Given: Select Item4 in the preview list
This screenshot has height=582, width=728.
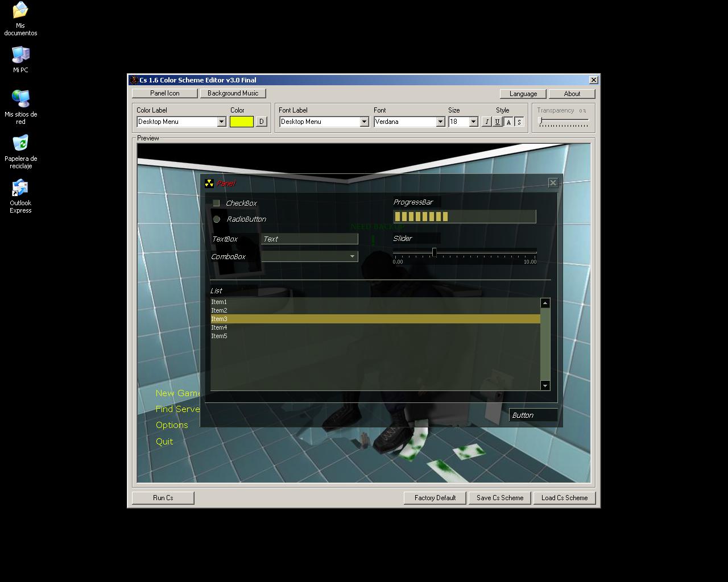Looking at the screenshot, I should click(x=375, y=328).
